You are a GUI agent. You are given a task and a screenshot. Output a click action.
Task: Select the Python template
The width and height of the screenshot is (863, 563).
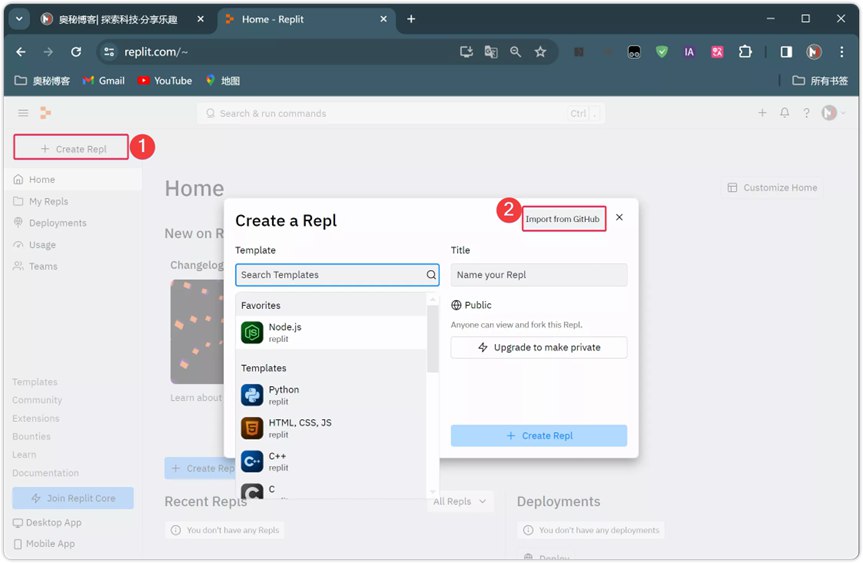click(x=332, y=395)
